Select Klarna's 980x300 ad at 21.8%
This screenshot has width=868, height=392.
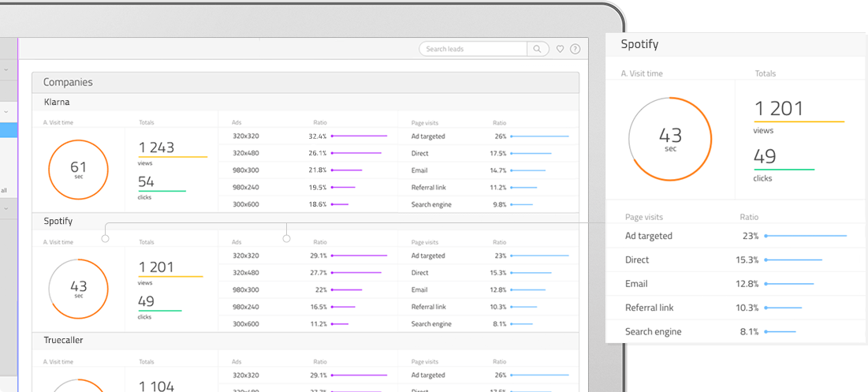307,170
